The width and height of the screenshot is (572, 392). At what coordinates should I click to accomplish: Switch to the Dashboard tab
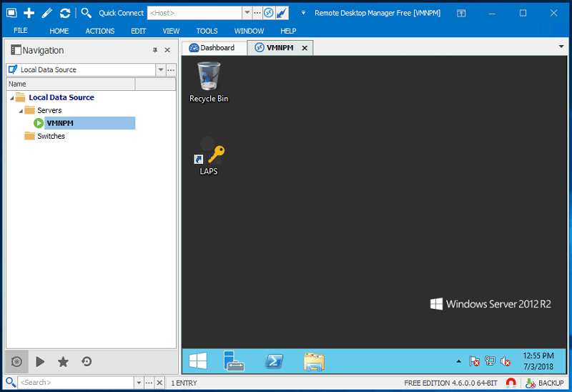pyautogui.click(x=214, y=48)
